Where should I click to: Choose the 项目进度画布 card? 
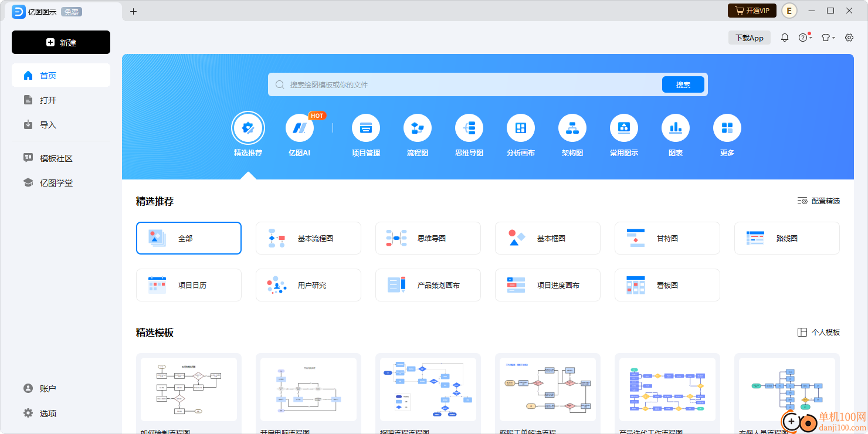548,285
